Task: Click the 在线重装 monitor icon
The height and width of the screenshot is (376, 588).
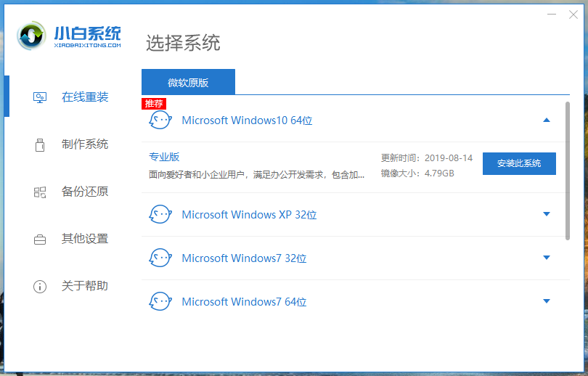Action: pos(40,97)
